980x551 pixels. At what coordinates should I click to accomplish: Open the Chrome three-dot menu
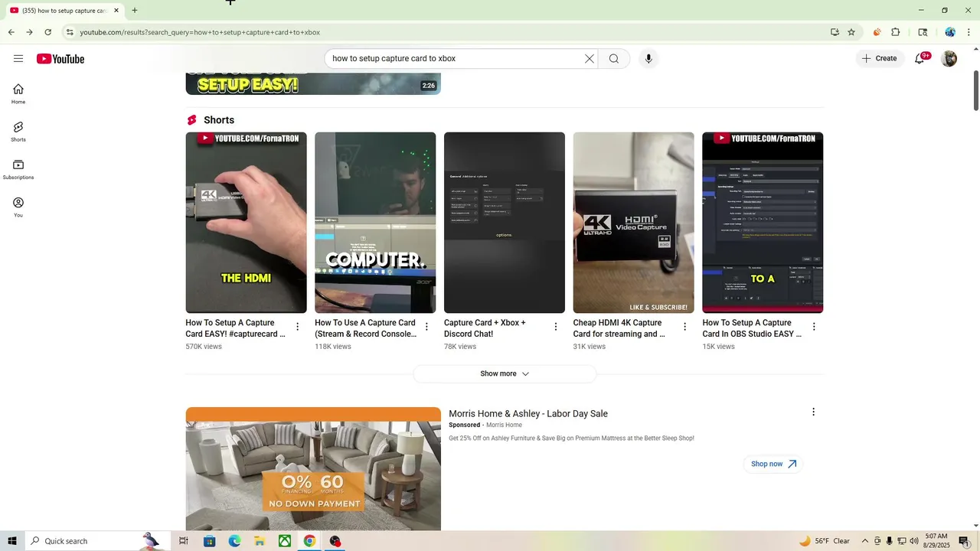tap(969, 32)
